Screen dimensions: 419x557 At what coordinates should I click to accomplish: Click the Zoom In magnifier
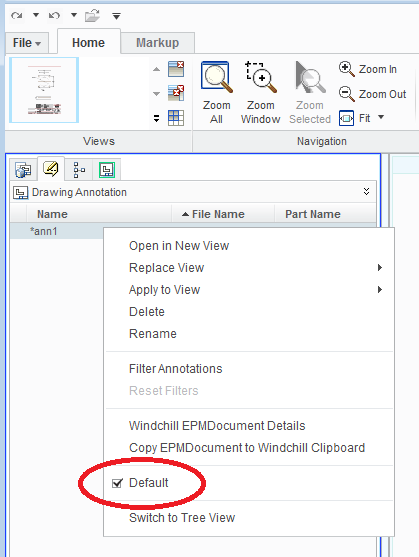pos(346,69)
